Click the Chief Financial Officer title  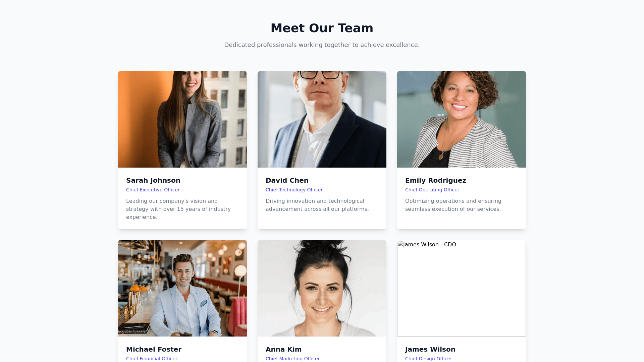click(x=152, y=359)
